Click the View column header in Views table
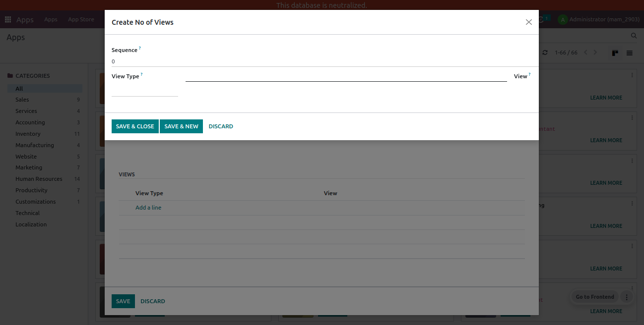 pos(330,193)
